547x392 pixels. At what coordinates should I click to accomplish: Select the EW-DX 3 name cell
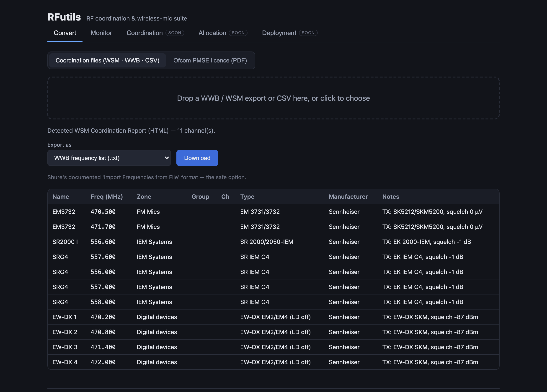pos(65,347)
